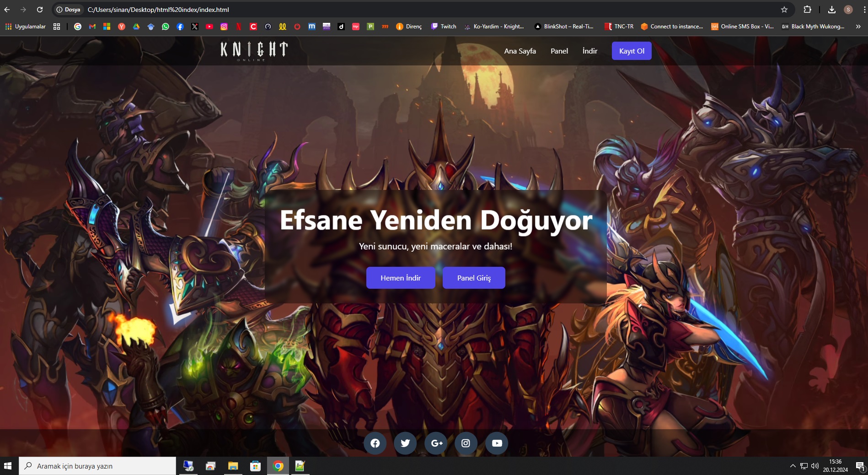
Task: Open Chrome three-dot menu
Action: click(x=864, y=10)
